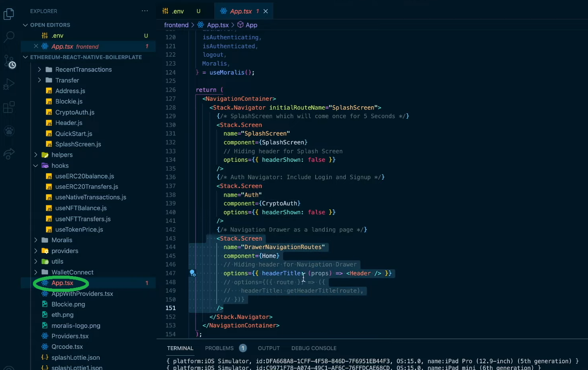Image resolution: width=588 pixels, height=370 pixels.
Task: Switch to the Problems panel tab
Action: [219, 348]
